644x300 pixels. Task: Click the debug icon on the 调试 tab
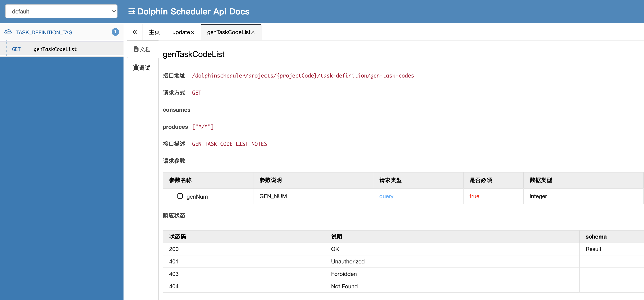136,68
